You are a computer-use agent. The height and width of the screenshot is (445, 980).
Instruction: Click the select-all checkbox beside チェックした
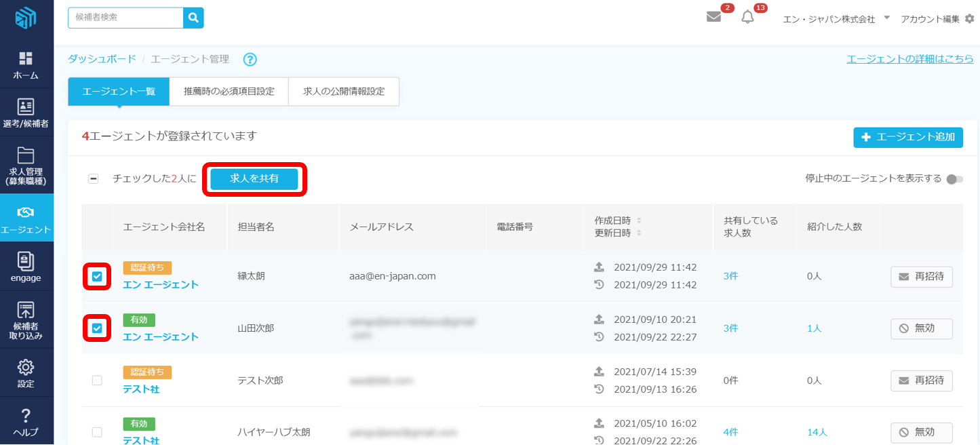[94, 179]
